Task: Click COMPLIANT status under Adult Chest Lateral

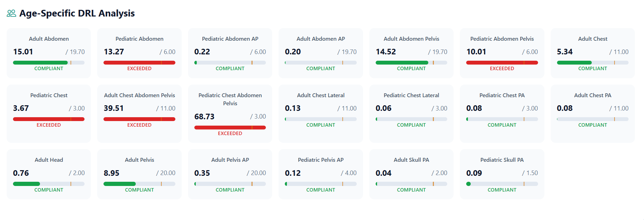Action: pyautogui.click(x=321, y=125)
